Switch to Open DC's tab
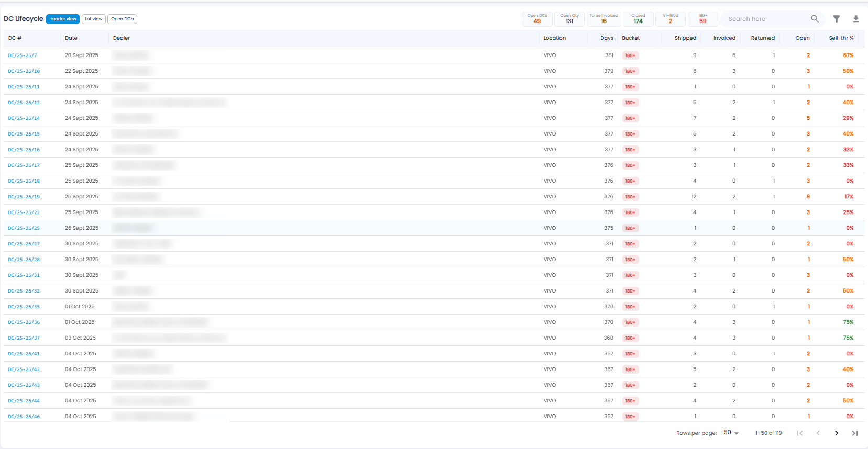 point(123,19)
